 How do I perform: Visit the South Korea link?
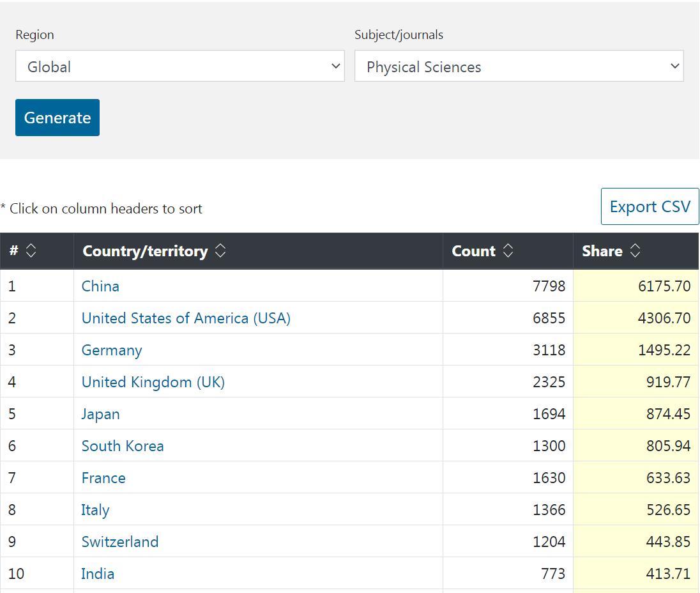click(123, 446)
